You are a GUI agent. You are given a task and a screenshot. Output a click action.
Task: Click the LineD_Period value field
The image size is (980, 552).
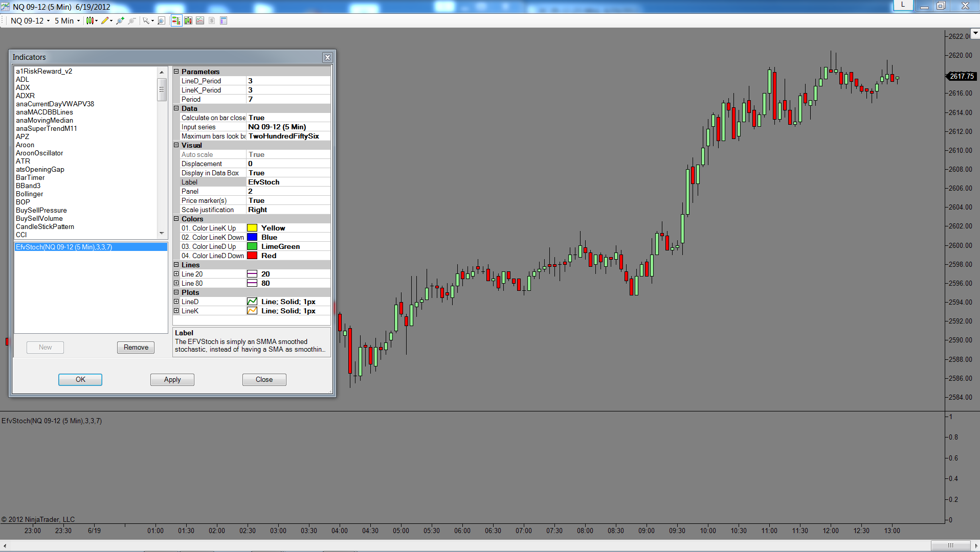point(288,81)
